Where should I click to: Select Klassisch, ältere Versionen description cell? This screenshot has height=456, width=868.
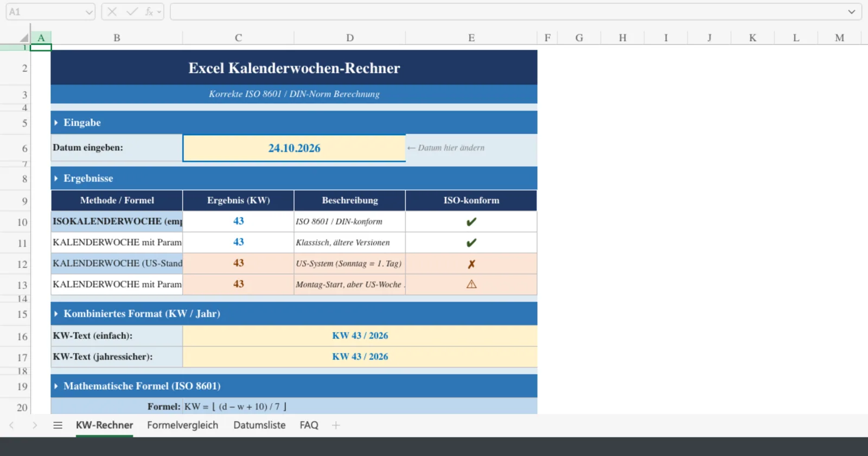(349, 243)
